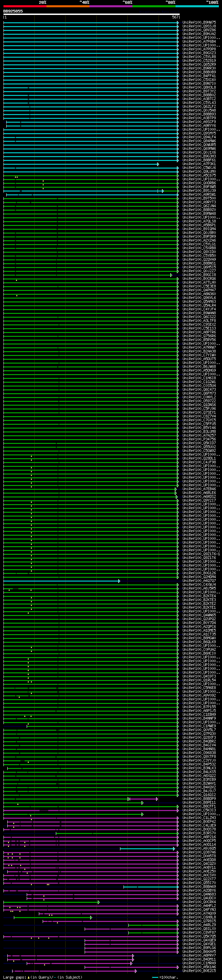Viewport: 222px width, 980px height.
Task: Select the UniRef100_C5XC60 label
Action: [x=199, y=80]
